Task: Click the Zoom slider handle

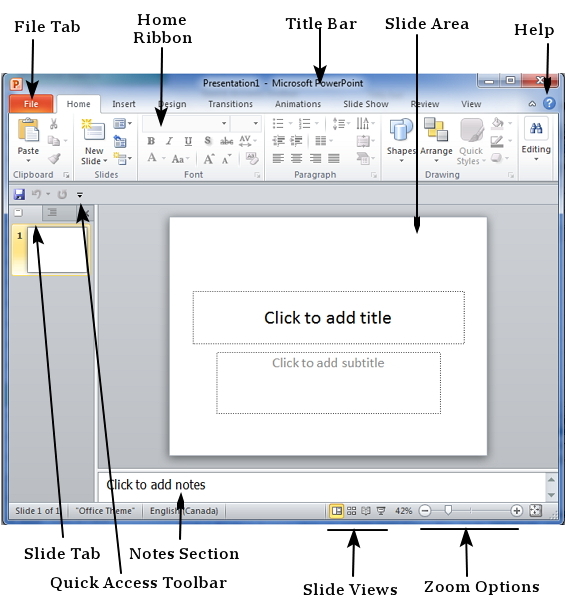Action: 448,511
